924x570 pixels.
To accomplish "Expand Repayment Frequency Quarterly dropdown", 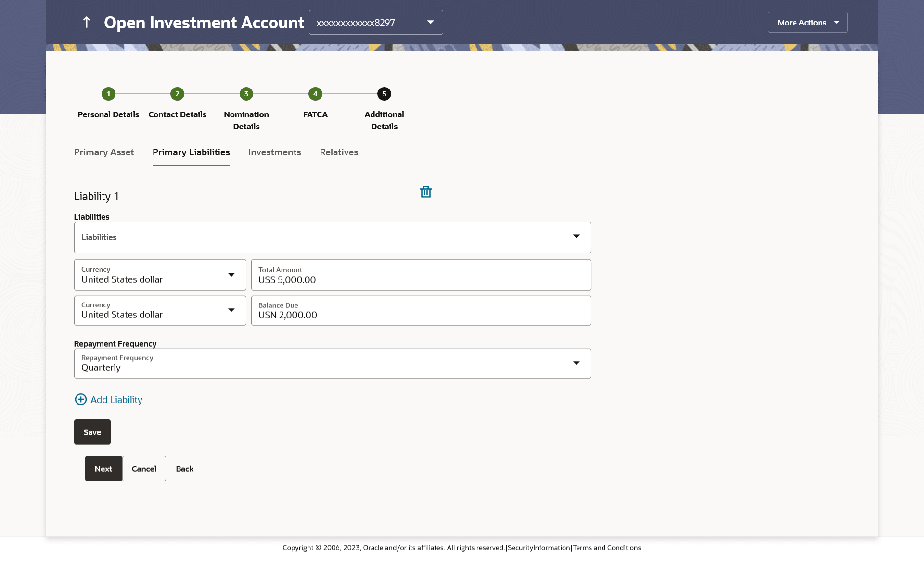I will click(332, 363).
